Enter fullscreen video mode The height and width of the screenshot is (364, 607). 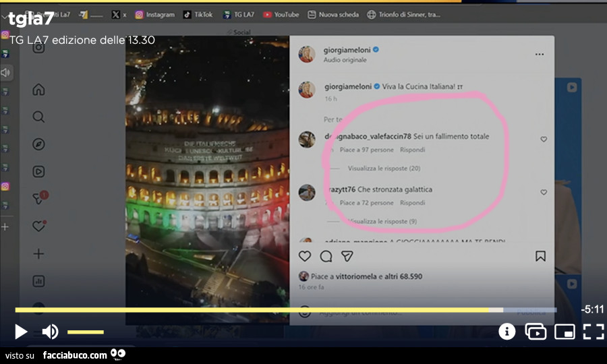tap(593, 332)
